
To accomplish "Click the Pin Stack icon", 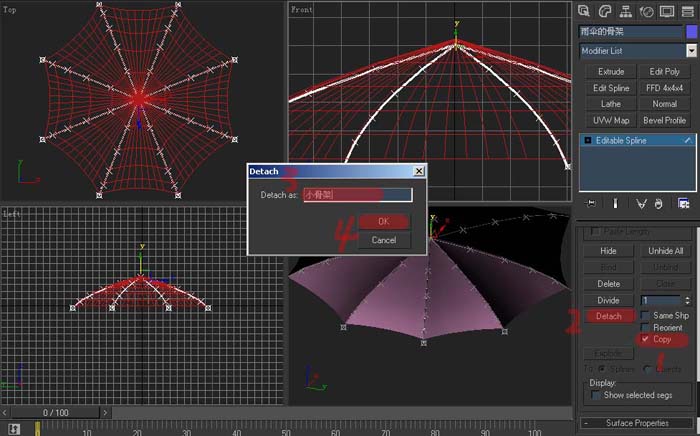I will coord(591,203).
